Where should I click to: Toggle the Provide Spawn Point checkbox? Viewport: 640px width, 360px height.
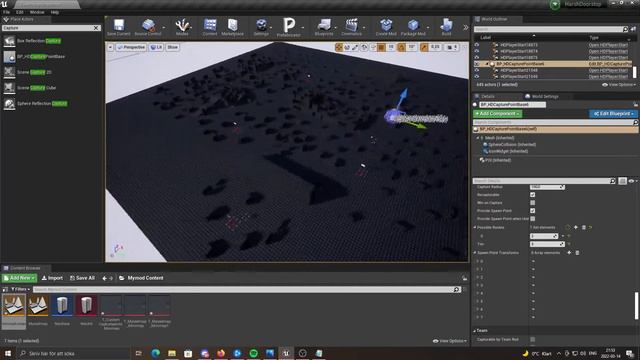pyautogui.click(x=533, y=211)
